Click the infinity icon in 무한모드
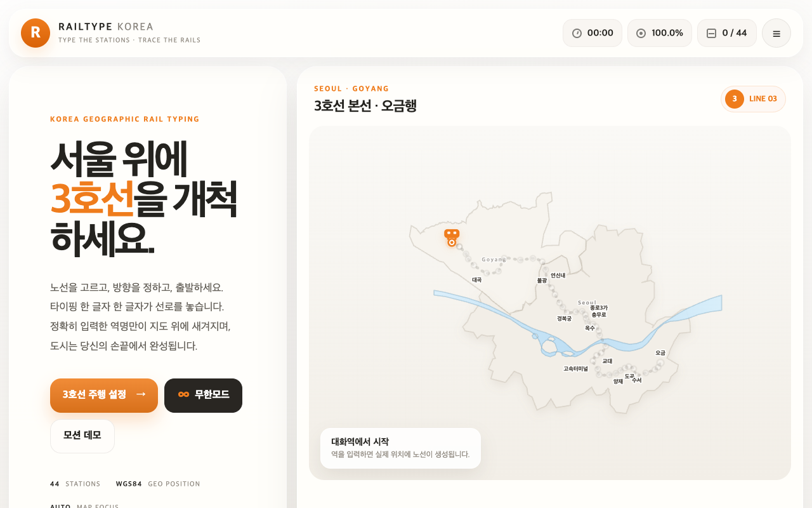The image size is (812, 508). coord(184,394)
